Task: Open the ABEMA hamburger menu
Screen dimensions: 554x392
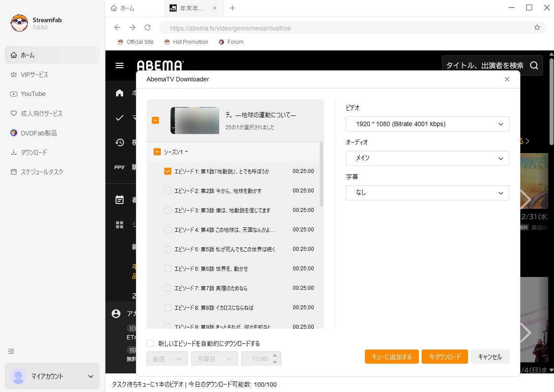Action: click(120, 65)
